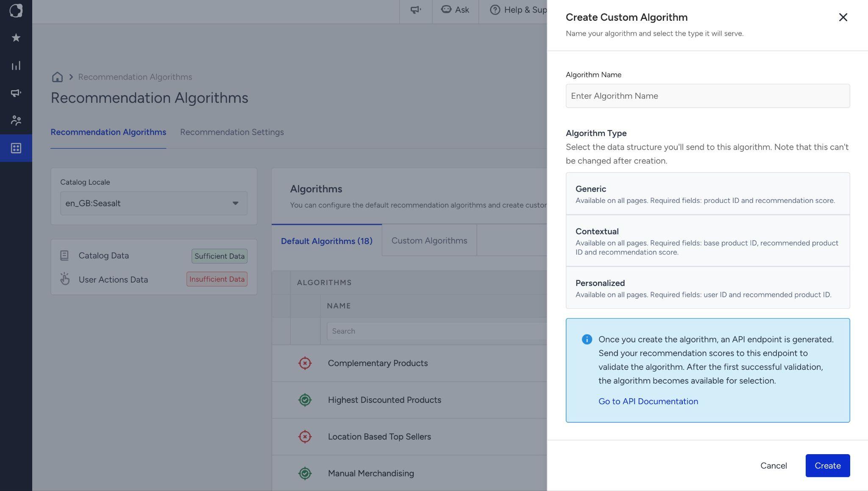Open the bar chart analytics sidebar icon
Screen dimensions: 868x491
pos(16,66)
